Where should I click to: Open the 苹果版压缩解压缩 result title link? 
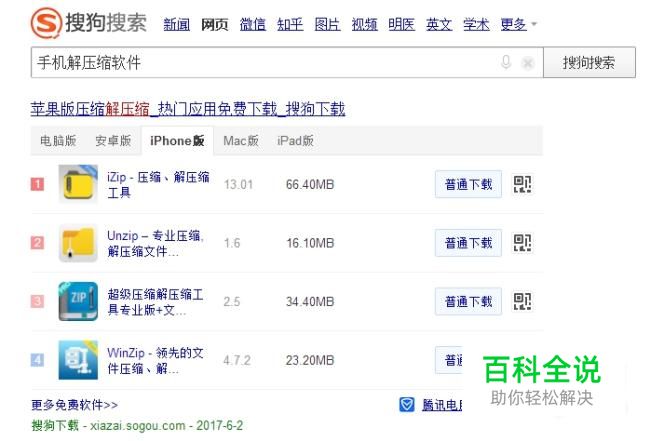click(188, 109)
